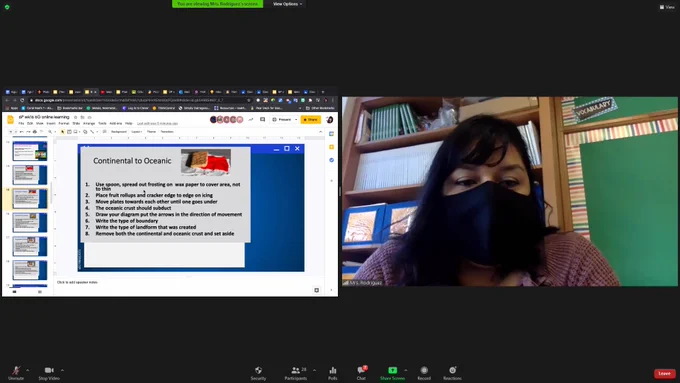Bookmark page with star in address bar
This screenshot has height=383, width=680.
pos(249,100)
